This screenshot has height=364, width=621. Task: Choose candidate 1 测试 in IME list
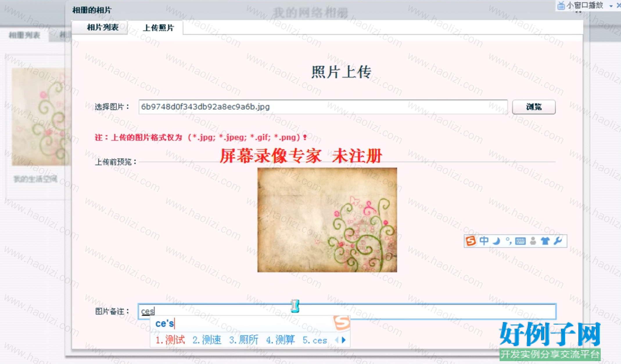[170, 340]
